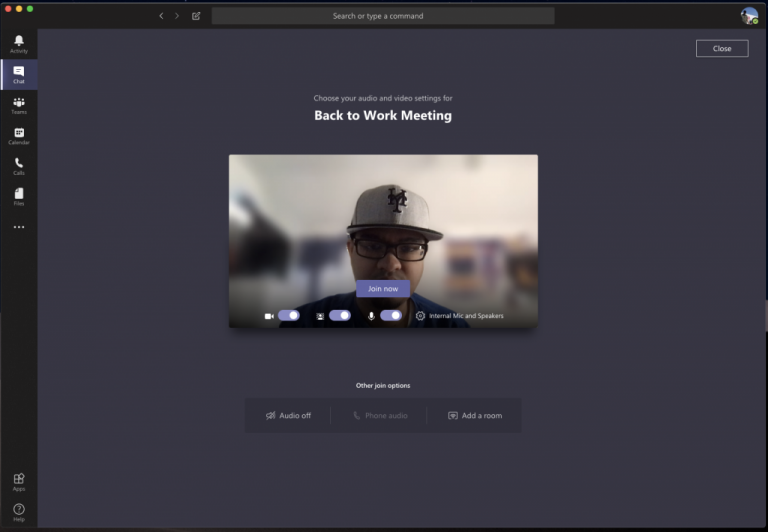The height and width of the screenshot is (532, 768).
Task: Open the Files section
Action: tap(19, 196)
